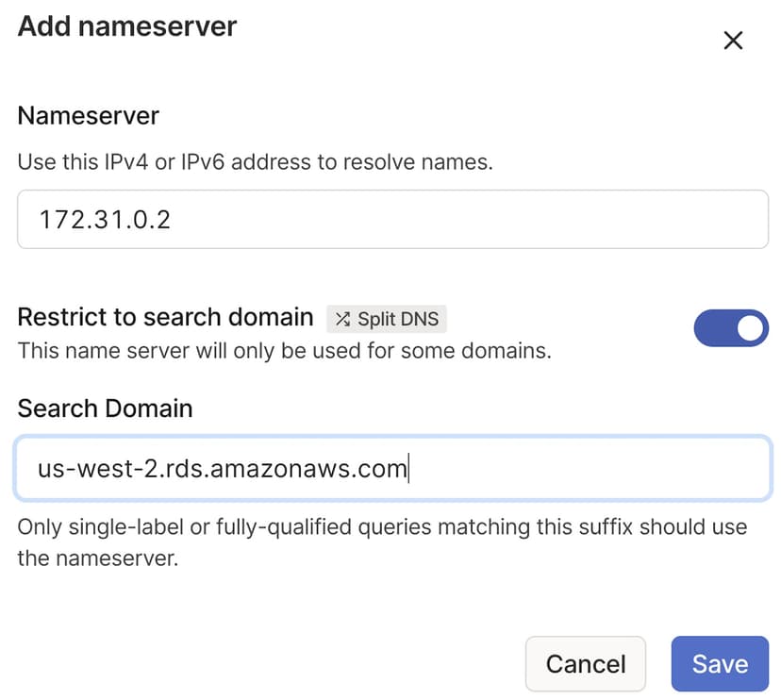Click the Search Domain heading

pyautogui.click(x=105, y=408)
